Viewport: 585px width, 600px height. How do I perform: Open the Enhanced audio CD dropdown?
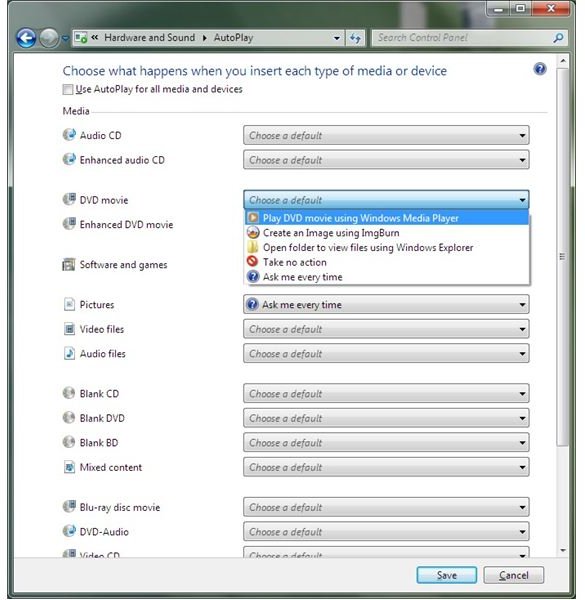386,160
